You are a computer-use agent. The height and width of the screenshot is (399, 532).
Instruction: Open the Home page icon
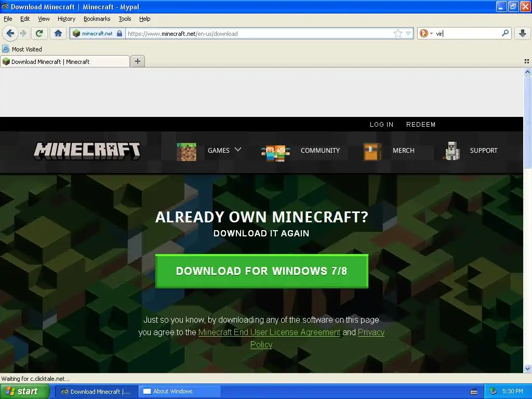pos(58,33)
